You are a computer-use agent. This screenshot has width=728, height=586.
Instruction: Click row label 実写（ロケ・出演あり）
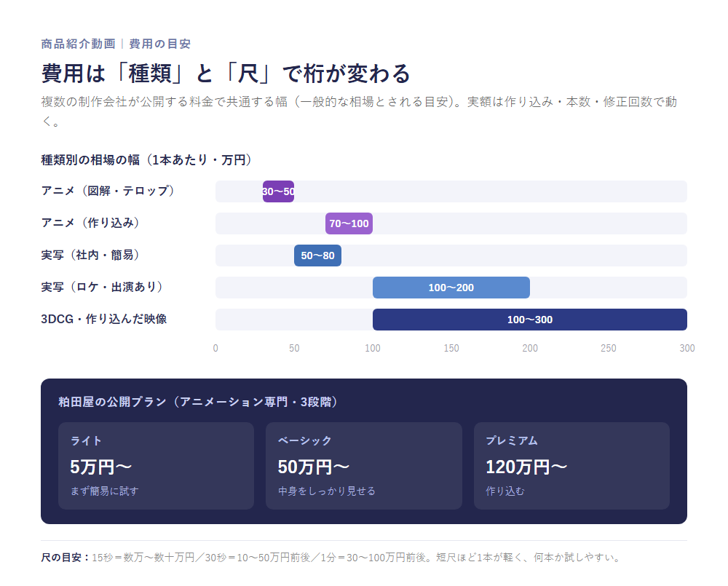102,287
